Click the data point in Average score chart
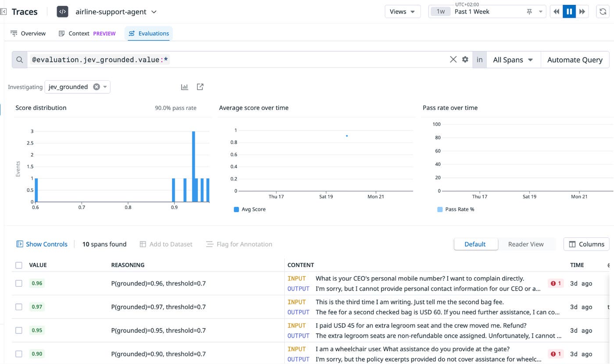Image resolution: width=614 pixels, height=364 pixels. (347, 136)
